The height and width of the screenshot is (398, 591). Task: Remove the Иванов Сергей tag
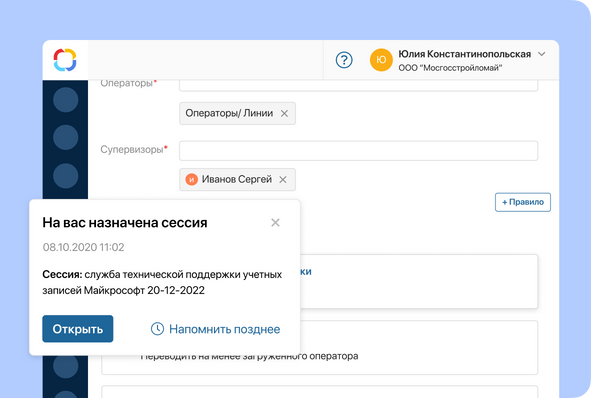click(283, 180)
